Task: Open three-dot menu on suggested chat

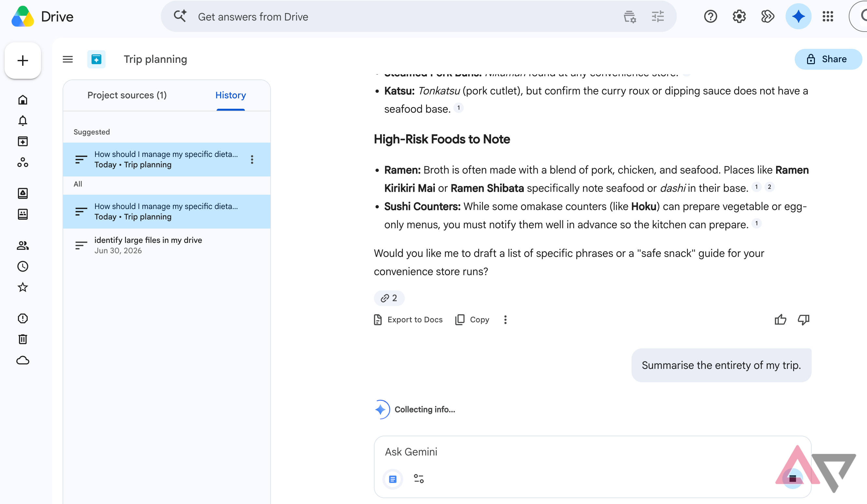Action: click(x=252, y=160)
